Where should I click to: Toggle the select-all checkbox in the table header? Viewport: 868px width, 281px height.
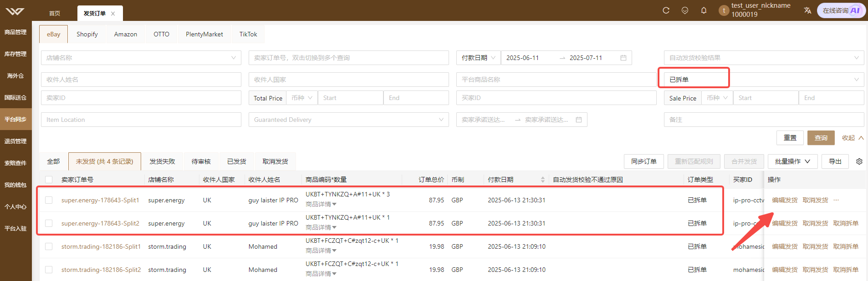(49, 180)
